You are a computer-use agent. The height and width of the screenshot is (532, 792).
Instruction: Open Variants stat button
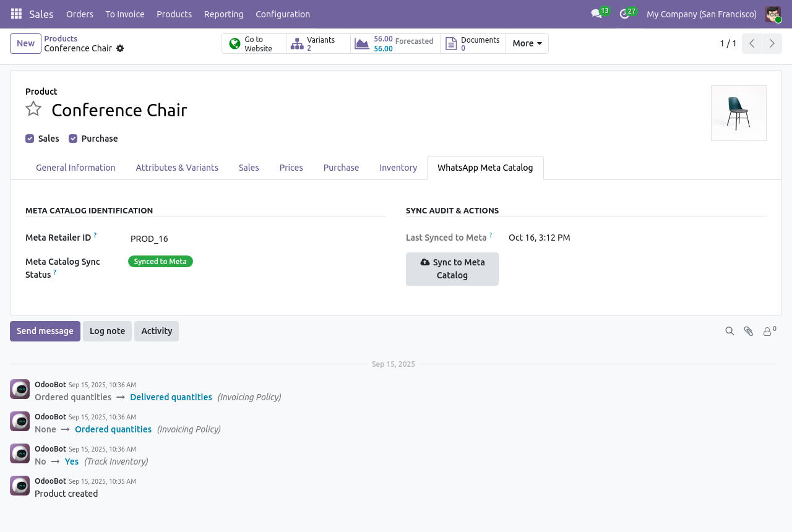coord(319,43)
